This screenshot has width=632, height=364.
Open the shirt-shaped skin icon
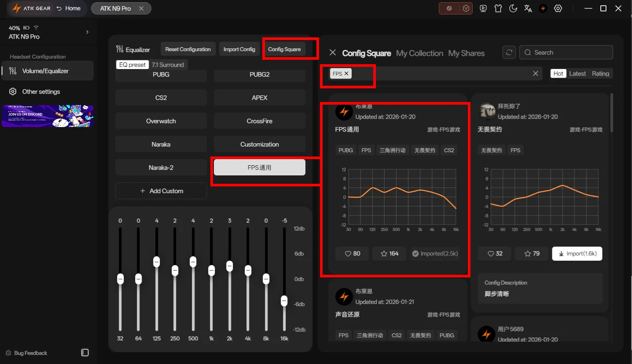[498, 8]
